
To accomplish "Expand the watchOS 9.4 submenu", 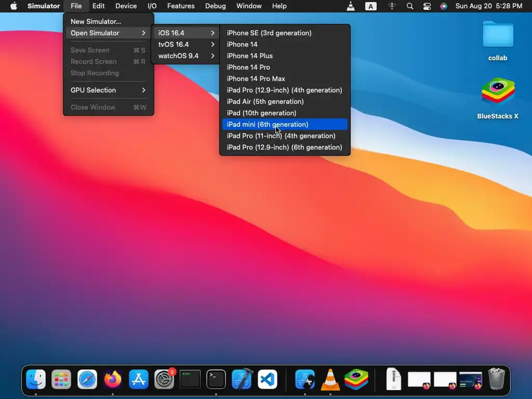I will pos(186,56).
